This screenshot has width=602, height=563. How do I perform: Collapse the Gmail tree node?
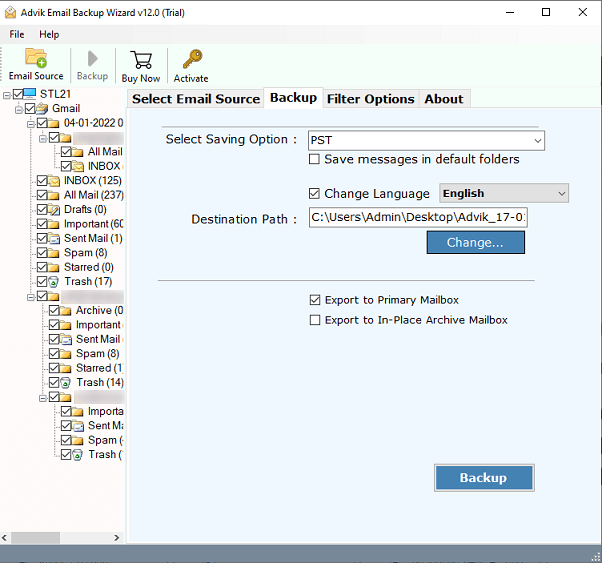[x=18, y=110]
